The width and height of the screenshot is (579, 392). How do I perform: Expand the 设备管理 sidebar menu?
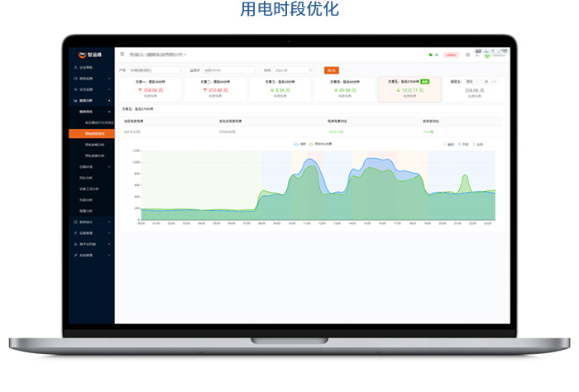point(92,233)
